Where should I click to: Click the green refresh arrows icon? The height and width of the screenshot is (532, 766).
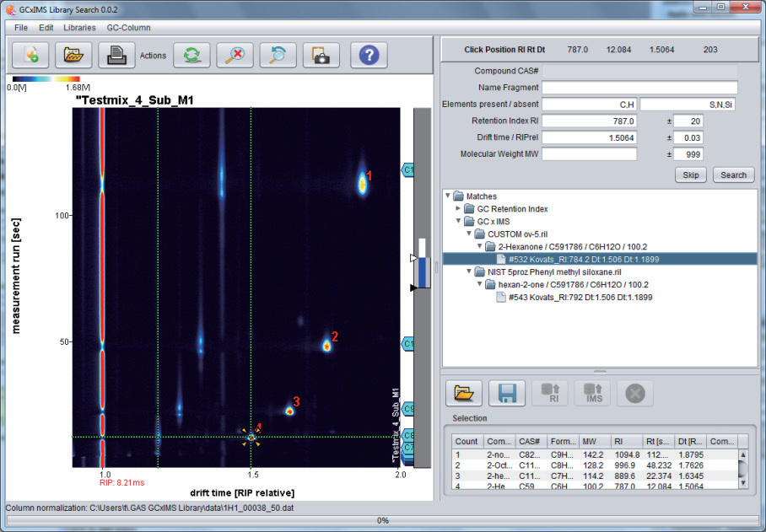192,56
